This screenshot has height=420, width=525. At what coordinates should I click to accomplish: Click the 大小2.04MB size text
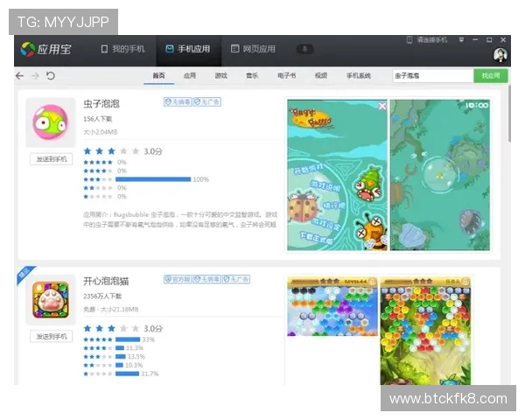click(x=101, y=132)
